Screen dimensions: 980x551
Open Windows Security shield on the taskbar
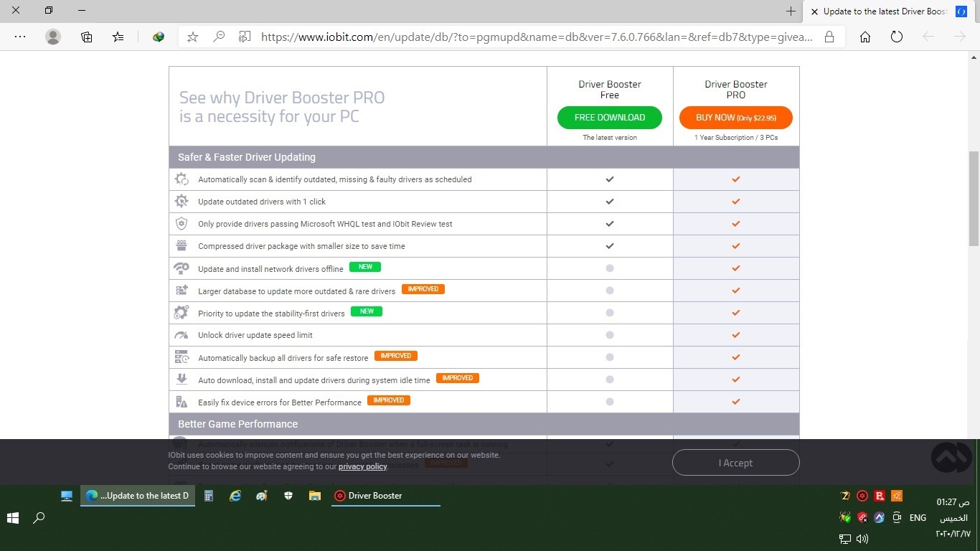(288, 496)
